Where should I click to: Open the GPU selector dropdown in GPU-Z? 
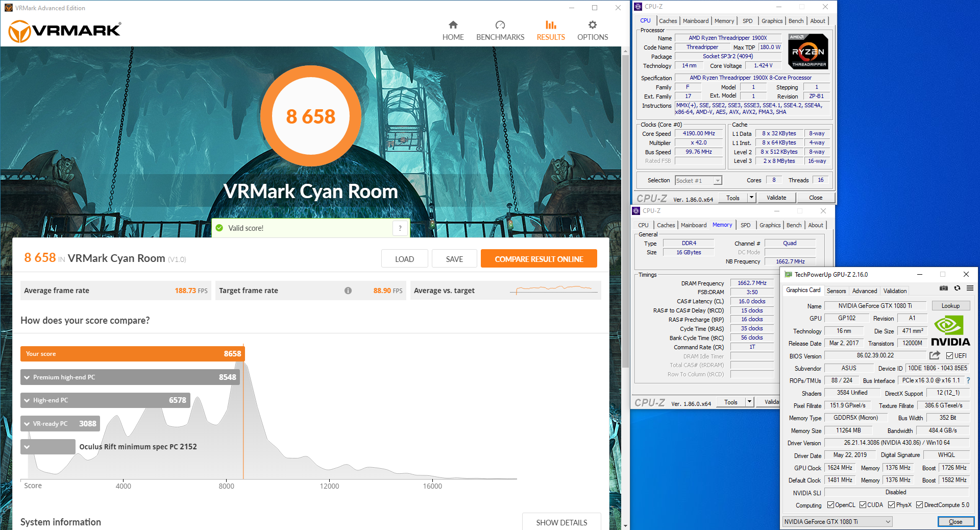pyautogui.click(x=837, y=521)
